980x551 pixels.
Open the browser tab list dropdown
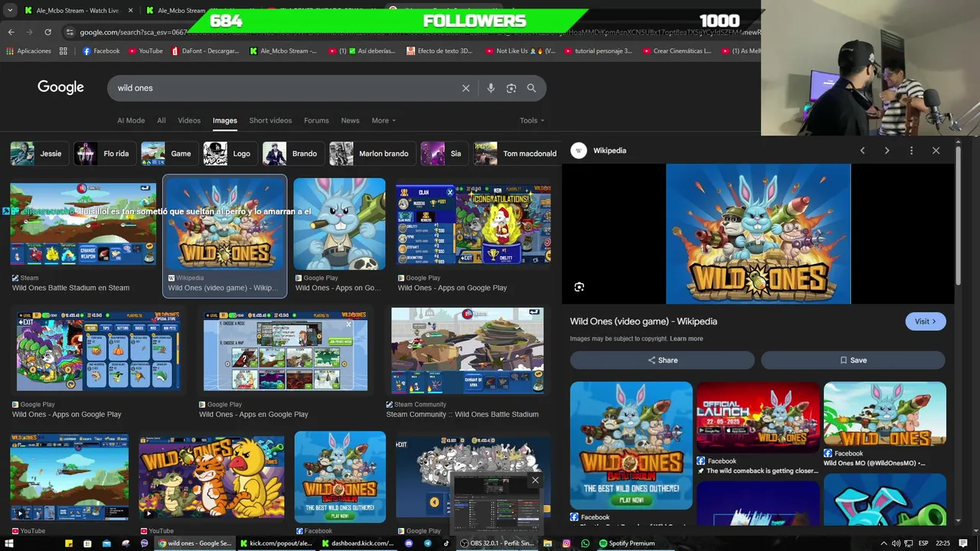pyautogui.click(x=10, y=11)
